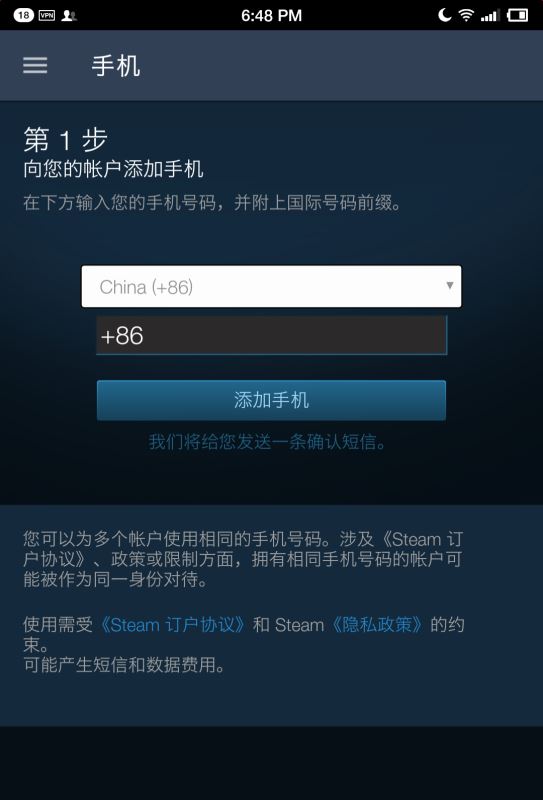The image size is (543, 800).
Task: Tap the contacts icon in status bar
Action: point(69,15)
